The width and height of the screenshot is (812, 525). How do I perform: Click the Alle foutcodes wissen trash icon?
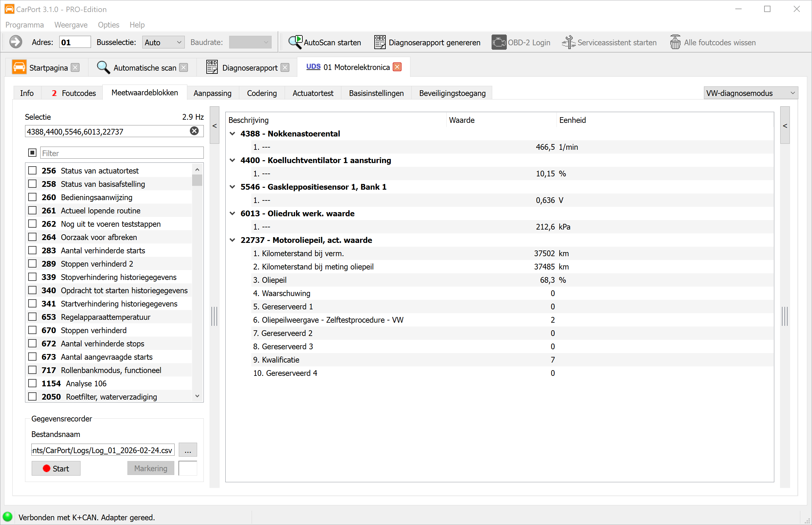pyautogui.click(x=675, y=42)
